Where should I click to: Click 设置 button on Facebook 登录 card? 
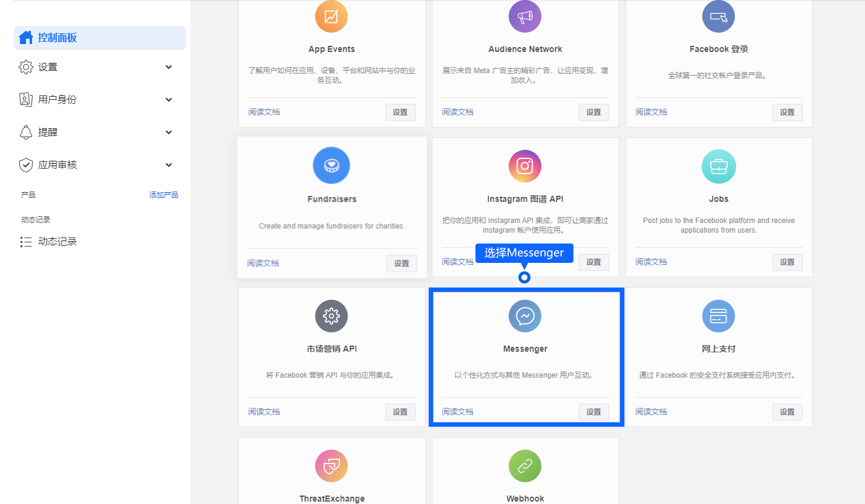(788, 112)
